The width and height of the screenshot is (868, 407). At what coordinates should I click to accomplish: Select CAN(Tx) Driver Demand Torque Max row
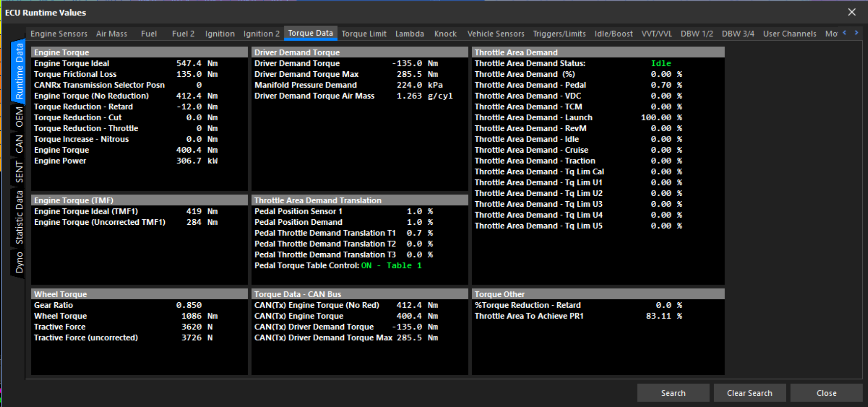347,338
